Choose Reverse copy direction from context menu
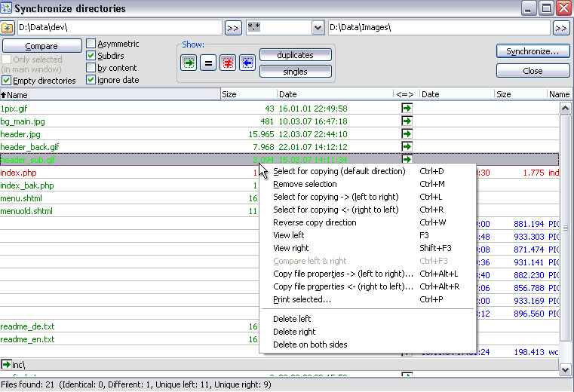This screenshot has width=574, height=392. coord(315,222)
